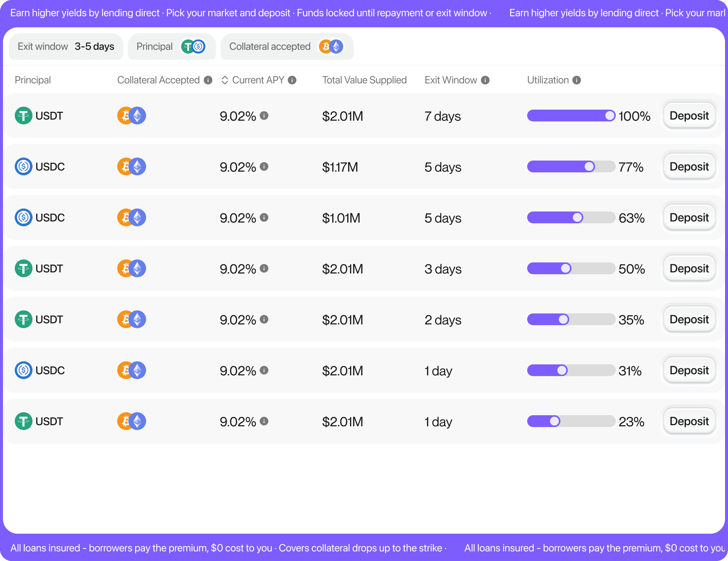Deposit into the USDT market with 23% utilization
The height and width of the screenshot is (561, 728).
click(689, 421)
